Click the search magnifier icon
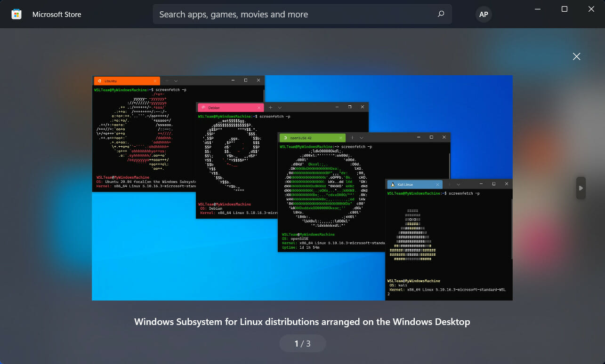Viewport: 605px width, 364px height. click(441, 14)
